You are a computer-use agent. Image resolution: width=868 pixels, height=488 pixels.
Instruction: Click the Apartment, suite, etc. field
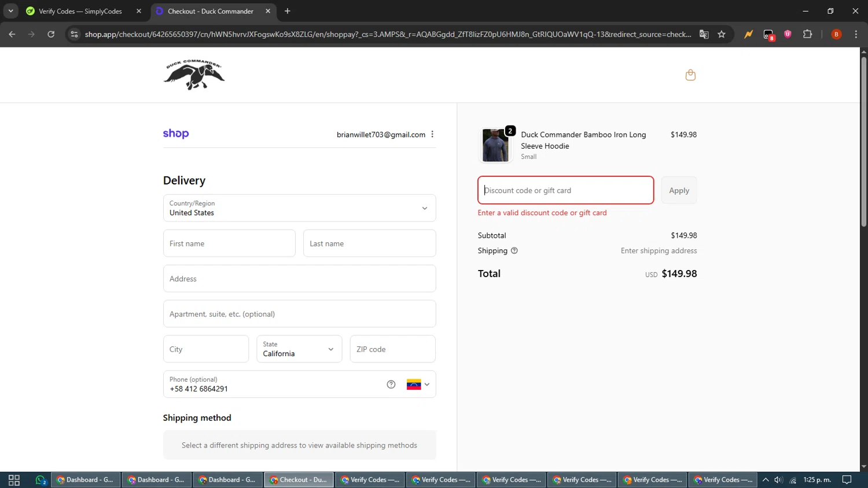pyautogui.click(x=299, y=314)
